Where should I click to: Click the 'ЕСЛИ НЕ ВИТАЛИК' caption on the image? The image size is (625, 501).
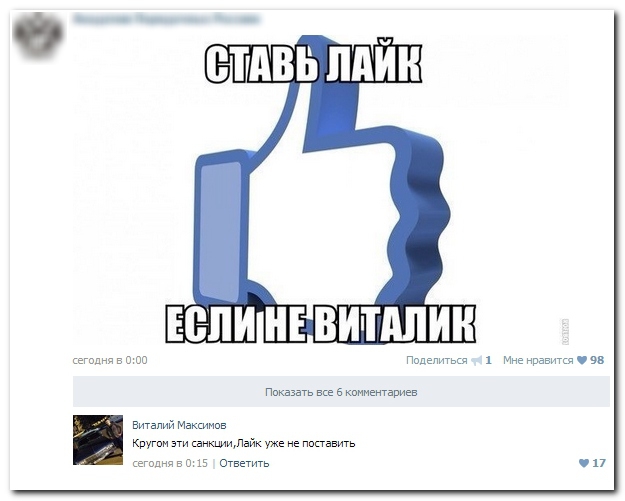(321, 324)
